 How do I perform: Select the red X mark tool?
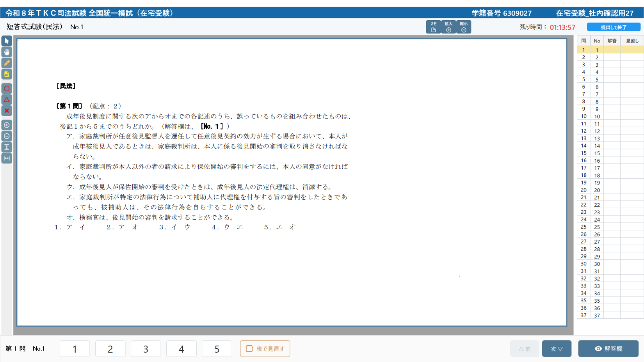(x=7, y=111)
